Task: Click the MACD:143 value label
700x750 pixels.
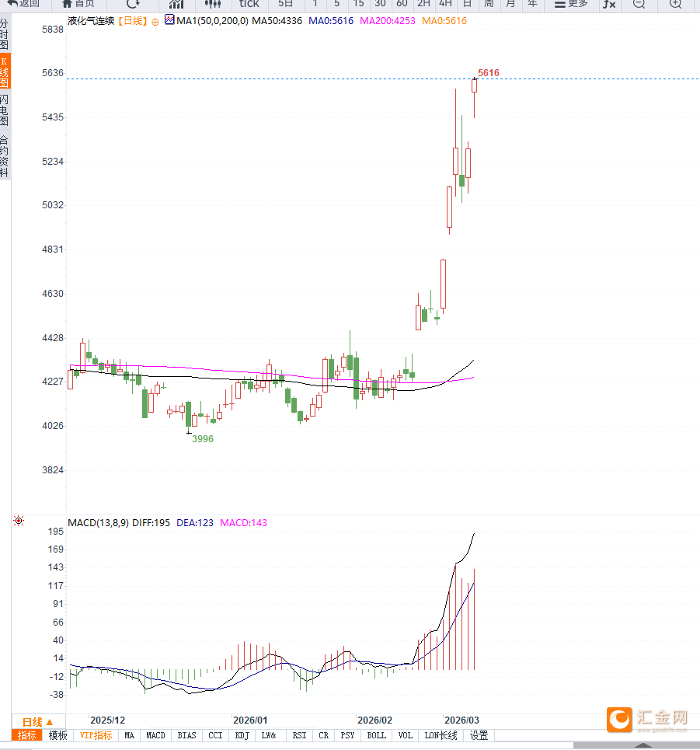Action: pos(243,523)
